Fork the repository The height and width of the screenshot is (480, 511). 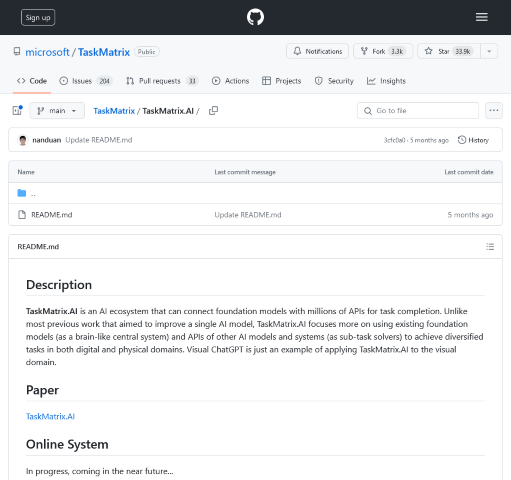pos(383,51)
